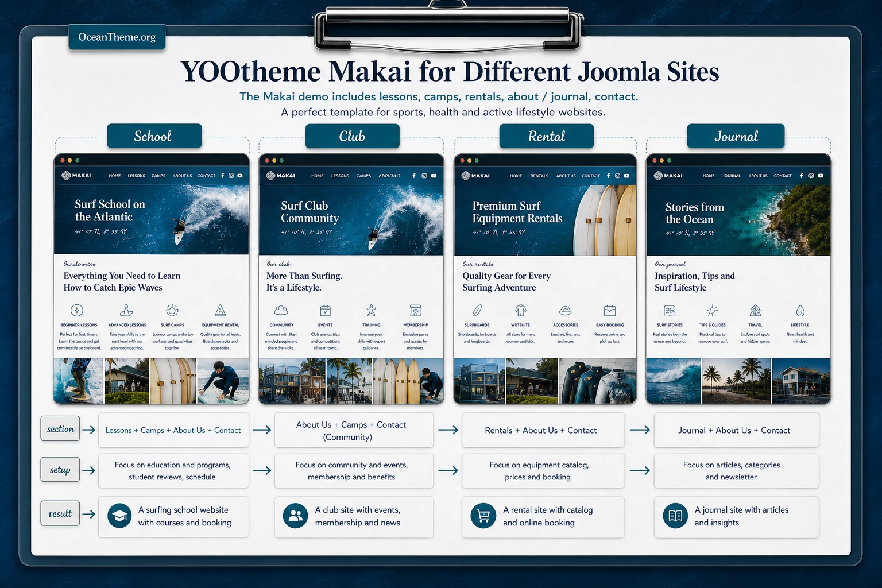Click the MAKAI logo in Club mockup
This screenshot has height=588, width=882.
pos(281,176)
